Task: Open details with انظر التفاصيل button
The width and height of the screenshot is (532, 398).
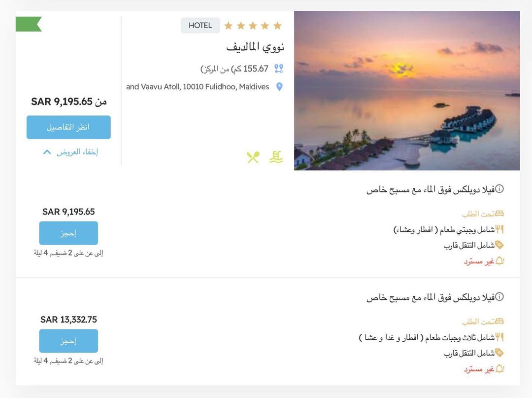Action: click(68, 127)
